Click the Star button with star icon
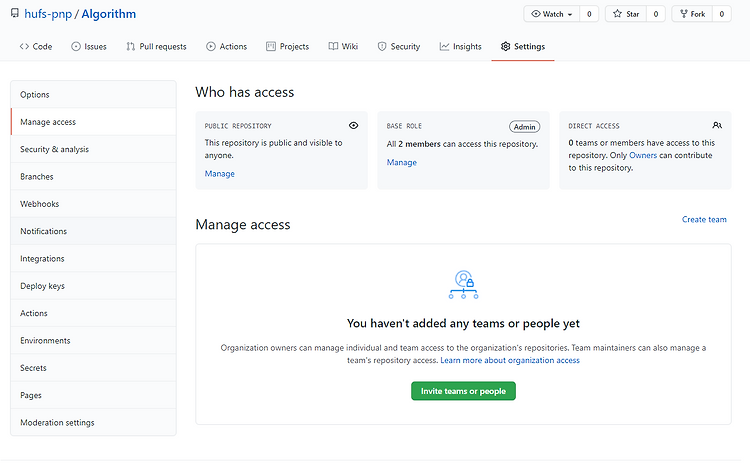This screenshot has width=750, height=467. [626, 14]
